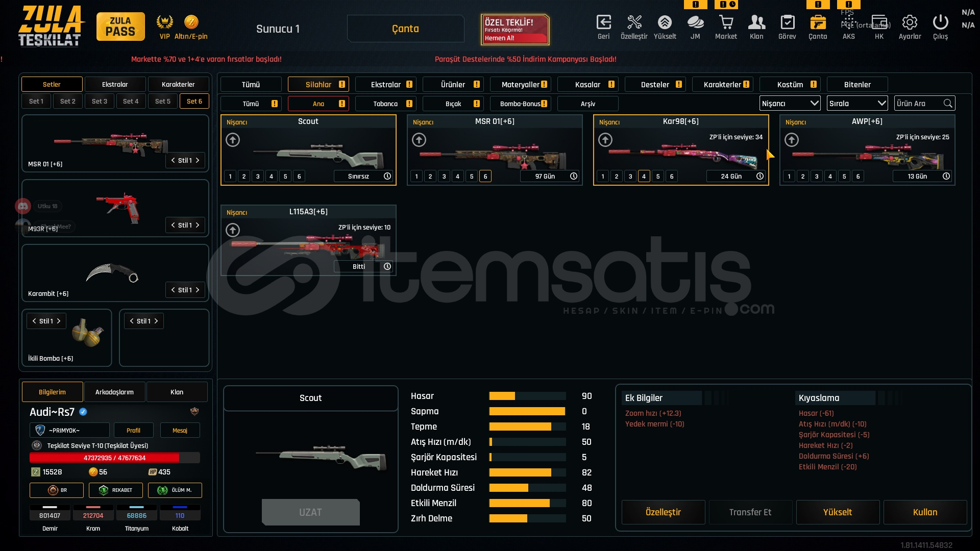The width and height of the screenshot is (980, 551).
Task: Click the Klan icon in top bar
Action: [756, 23]
